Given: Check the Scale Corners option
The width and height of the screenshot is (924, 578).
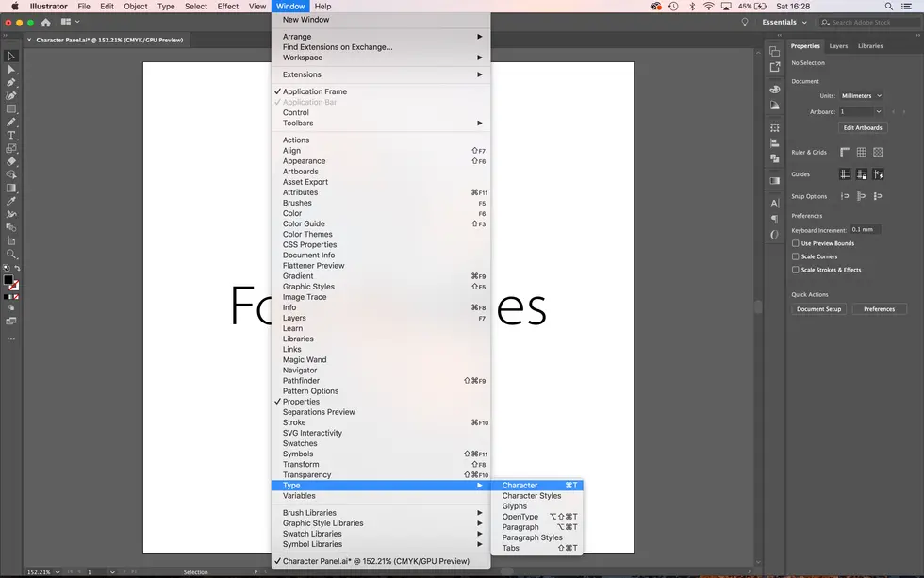Looking at the screenshot, I should coord(796,256).
